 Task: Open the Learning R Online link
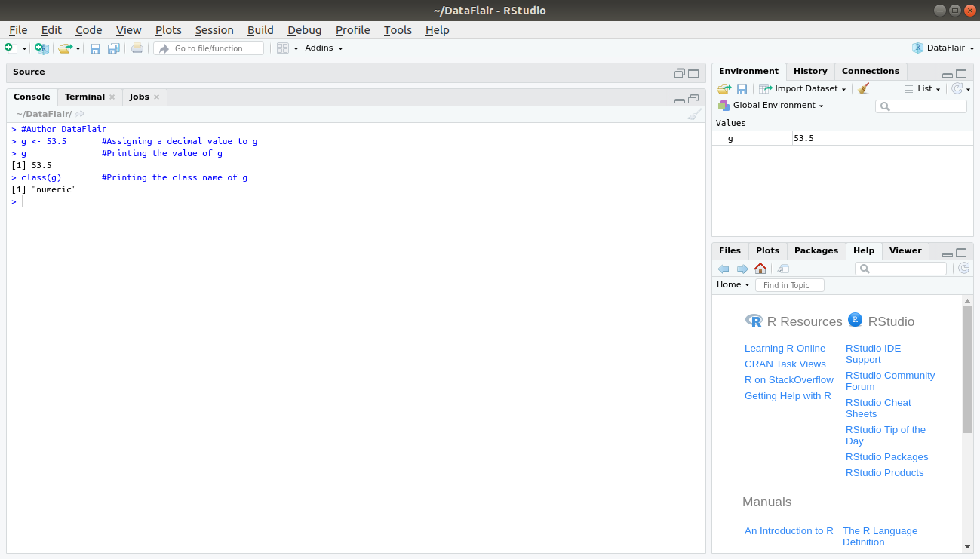tap(785, 349)
